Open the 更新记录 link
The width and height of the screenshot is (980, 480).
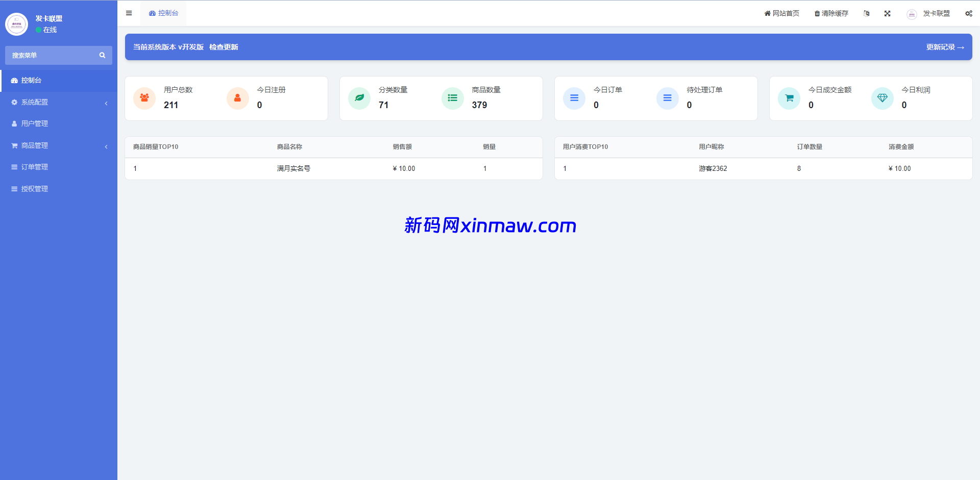pos(945,47)
